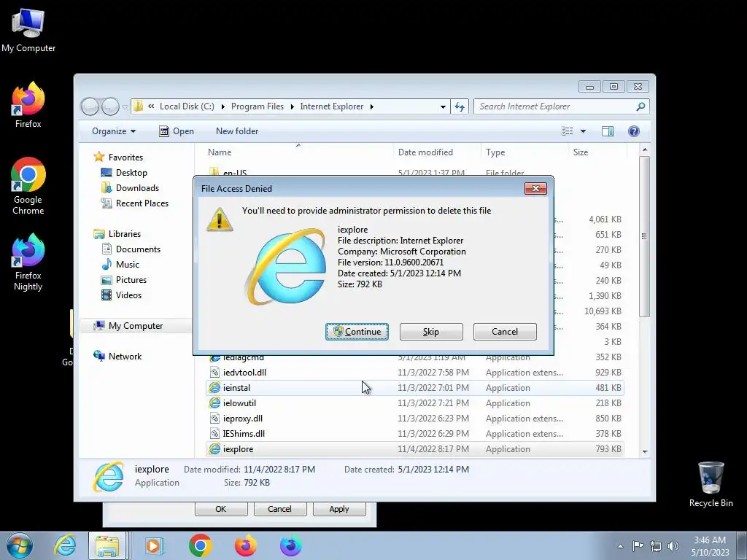
Task: Open the Organize dropdown menu
Action: [x=114, y=131]
